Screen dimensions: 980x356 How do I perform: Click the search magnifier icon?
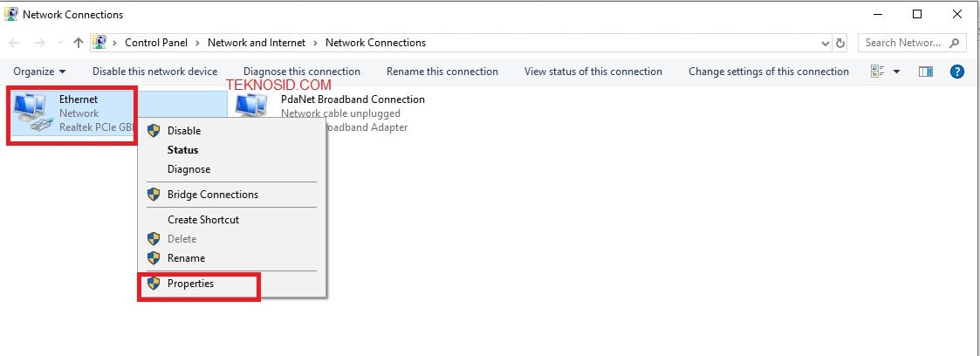(x=954, y=43)
